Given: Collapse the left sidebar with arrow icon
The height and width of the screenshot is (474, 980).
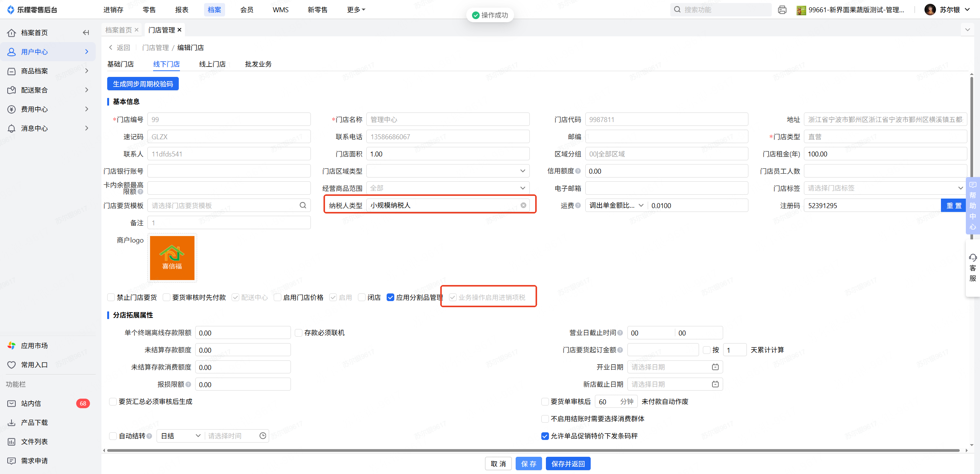Looking at the screenshot, I should pyautogui.click(x=86, y=33).
